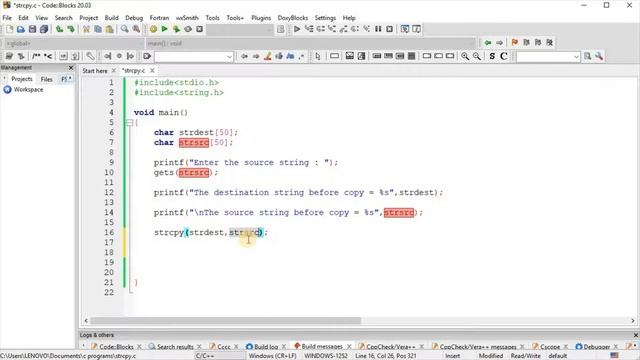Open the Build log tab
The image size is (640, 360).
pos(266,347)
